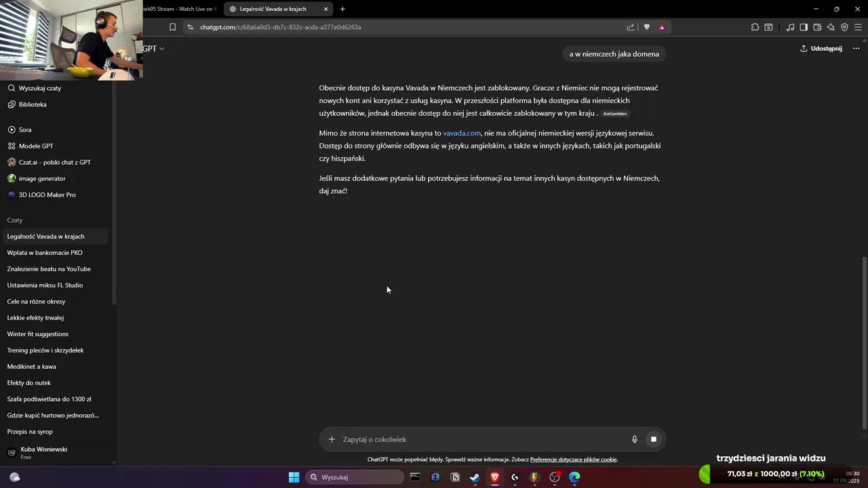Open Biblioteka in the sidebar

point(33,104)
